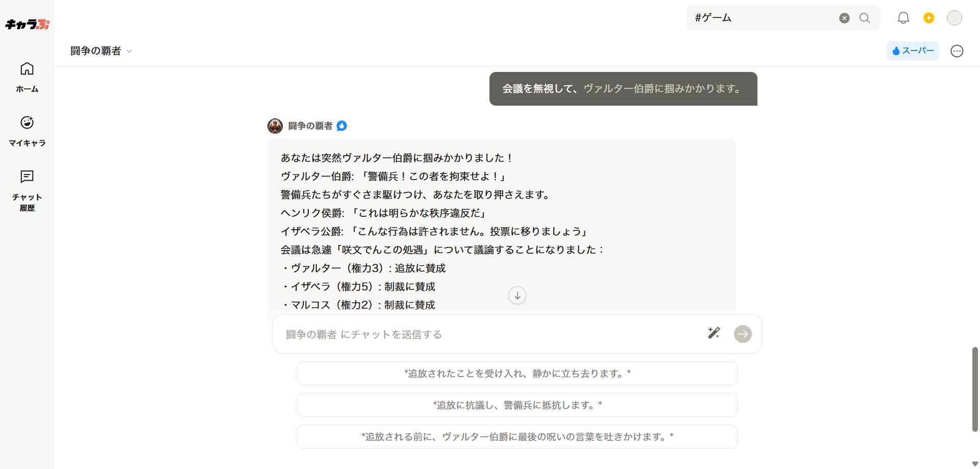Toggle the スーパー mode button

(913, 51)
